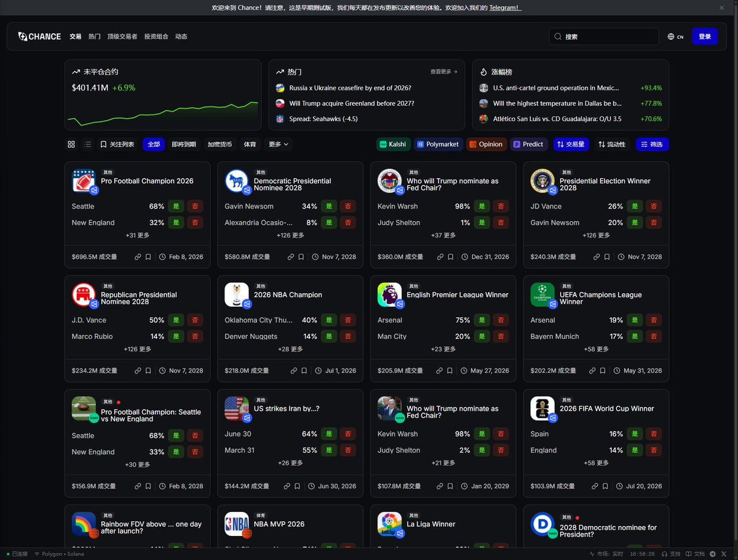
Task: Copy link for 2026 NBA Champion
Action: (x=295, y=371)
